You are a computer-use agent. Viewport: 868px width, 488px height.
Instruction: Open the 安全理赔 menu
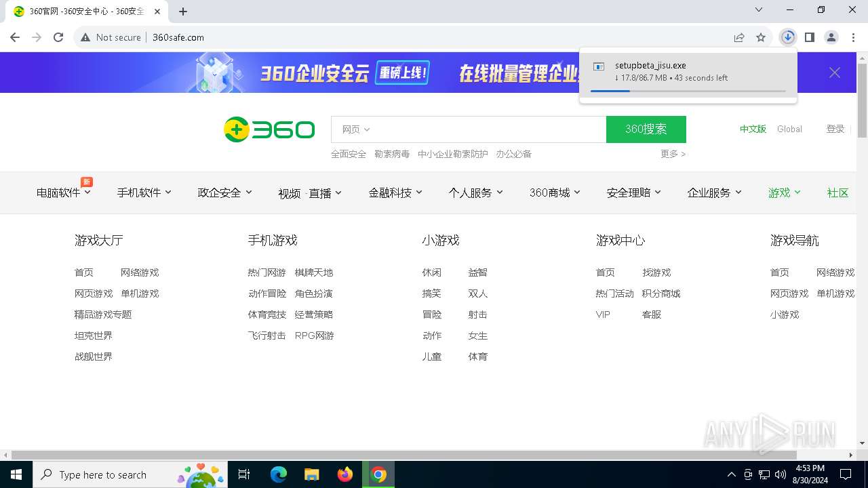point(634,193)
